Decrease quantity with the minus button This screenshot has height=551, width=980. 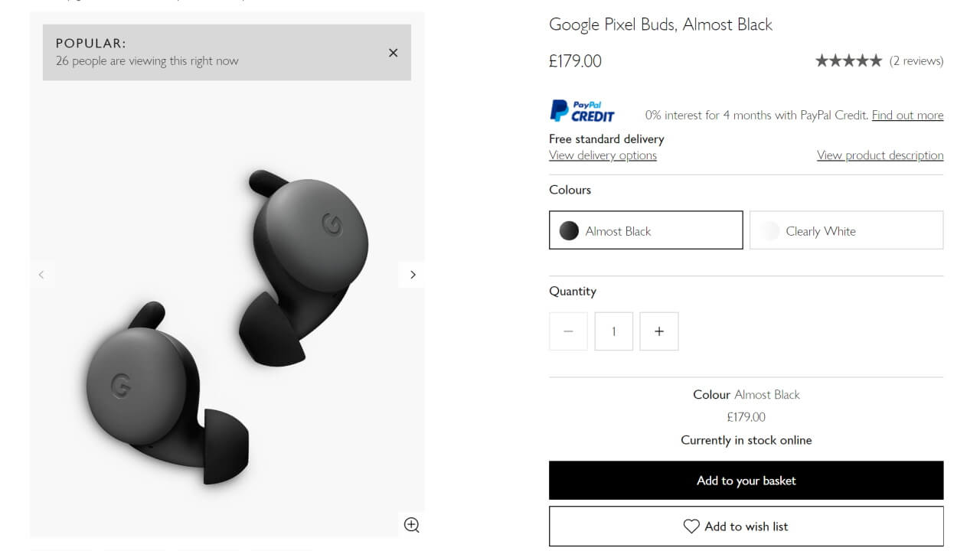click(x=568, y=331)
